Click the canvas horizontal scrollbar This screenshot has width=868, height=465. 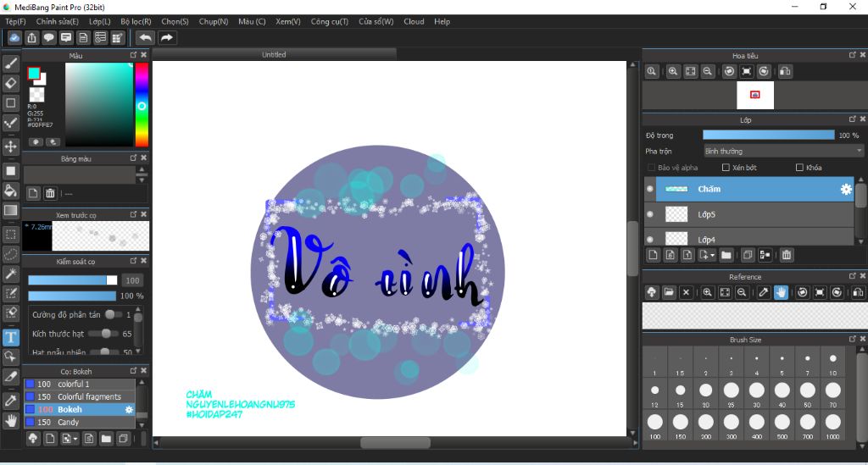394,442
